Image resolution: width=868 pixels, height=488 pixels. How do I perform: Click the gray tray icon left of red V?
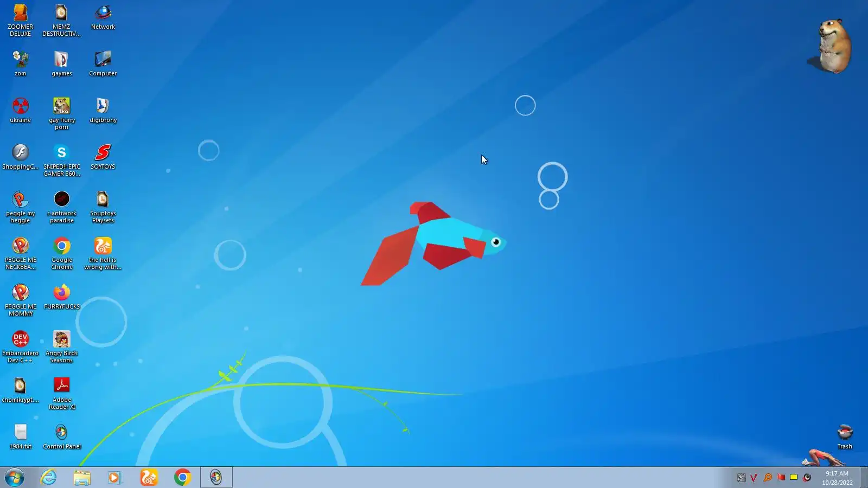(741, 478)
